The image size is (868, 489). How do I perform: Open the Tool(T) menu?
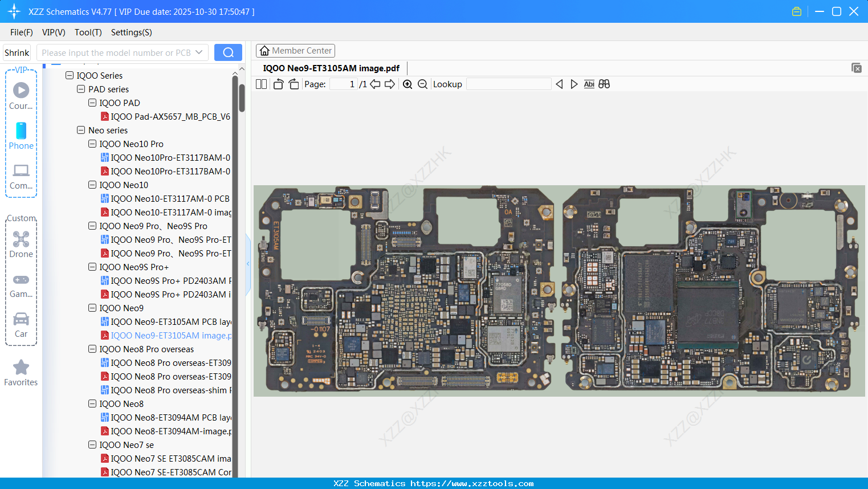point(88,32)
